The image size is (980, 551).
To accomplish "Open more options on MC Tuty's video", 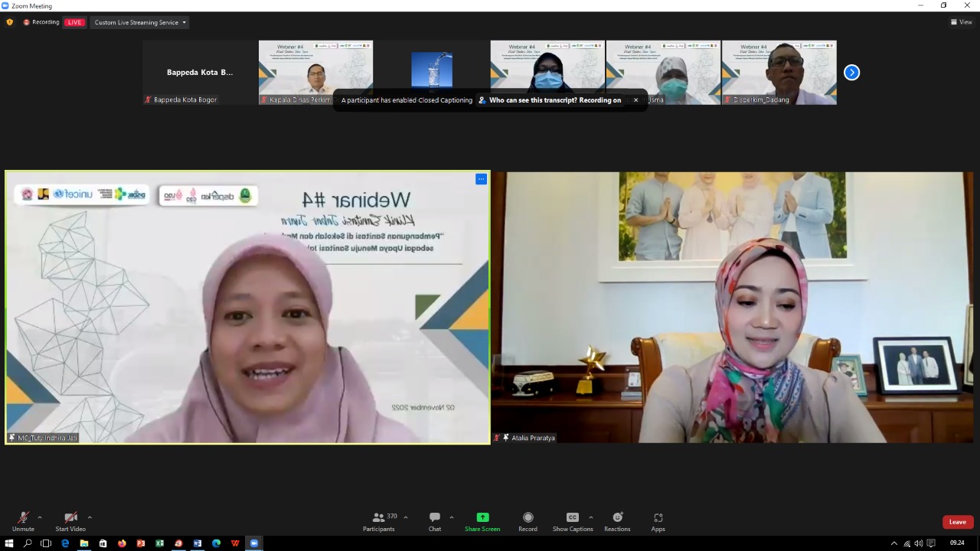I will 481,179.
